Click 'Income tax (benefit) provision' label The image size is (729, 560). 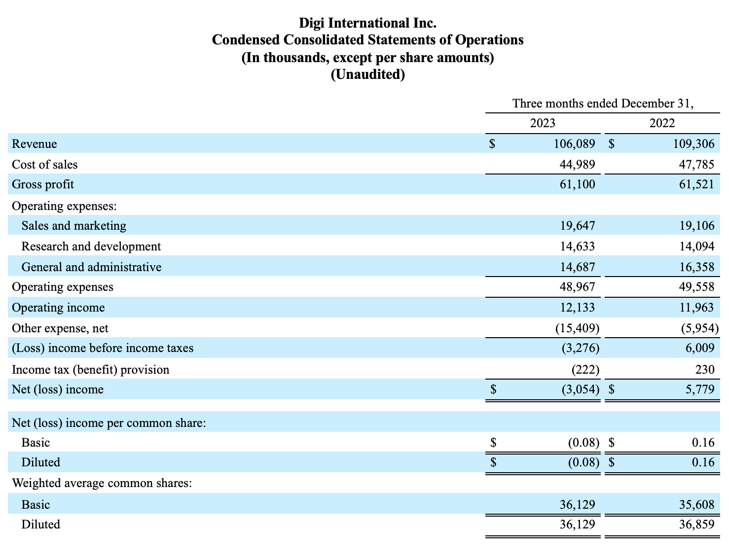coord(90,370)
